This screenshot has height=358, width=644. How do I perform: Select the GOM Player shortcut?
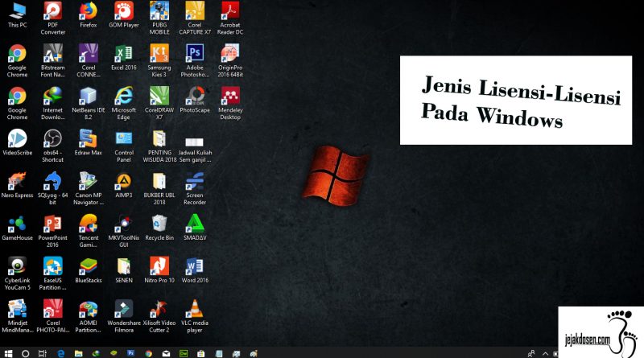[124, 14]
